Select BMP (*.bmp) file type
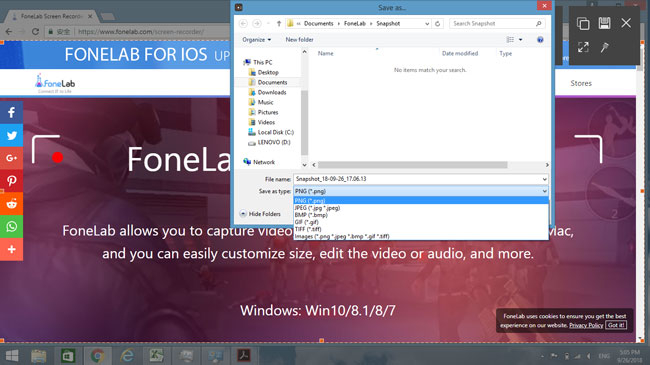Viewport: 650px width, 365px height. tap(421, 215)
